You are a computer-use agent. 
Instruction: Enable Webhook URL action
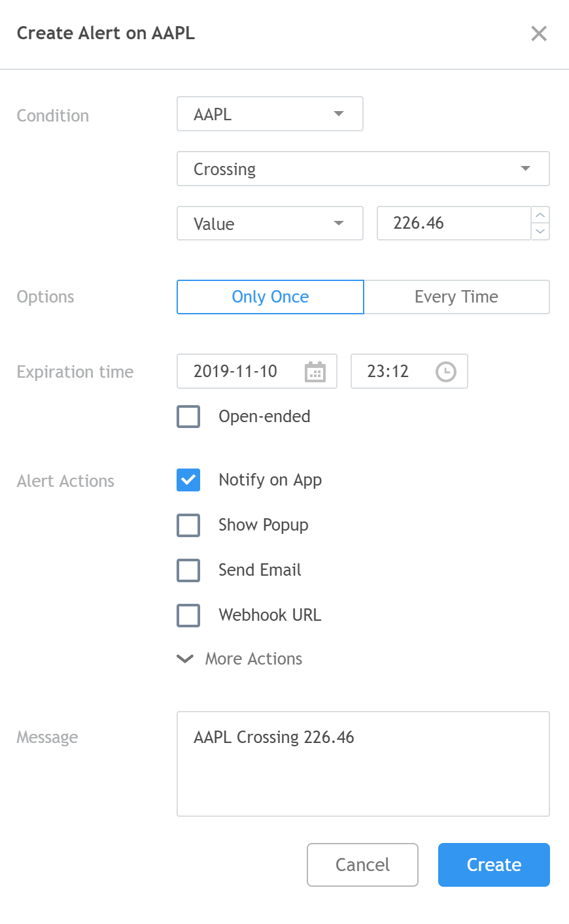(x=188, y=615)
